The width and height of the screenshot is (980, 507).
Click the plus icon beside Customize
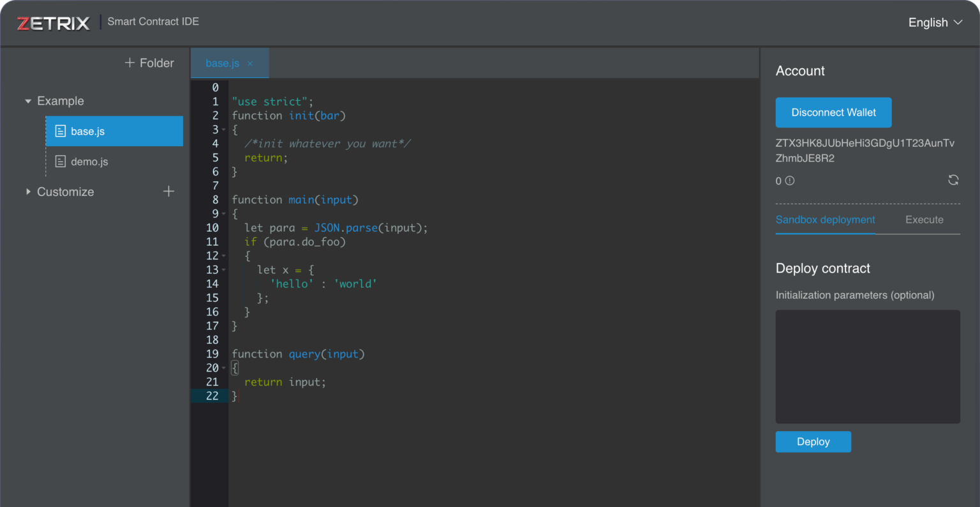pyautogui.click(x=168, y=192)
